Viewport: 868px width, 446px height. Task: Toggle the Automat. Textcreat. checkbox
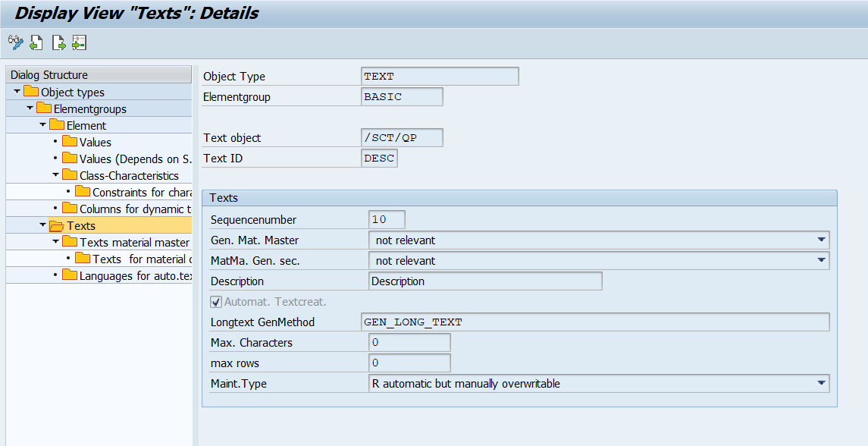tap(216, 302)
